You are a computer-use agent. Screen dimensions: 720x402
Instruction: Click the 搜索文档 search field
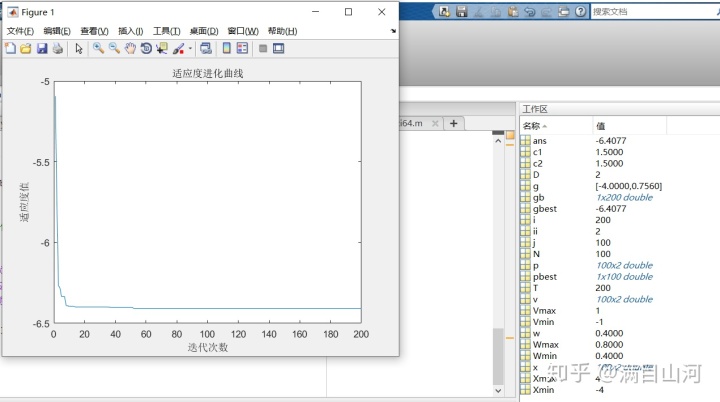[x=655, y=11]
